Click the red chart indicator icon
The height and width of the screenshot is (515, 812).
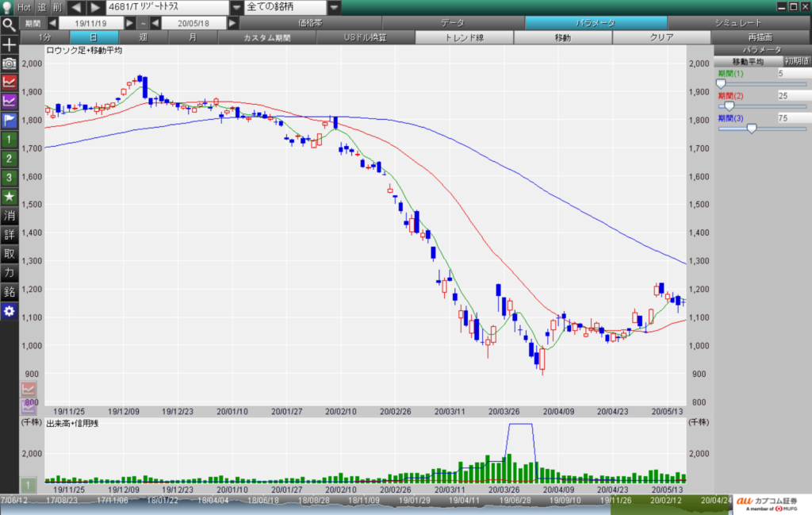click(x=10, y=82)
